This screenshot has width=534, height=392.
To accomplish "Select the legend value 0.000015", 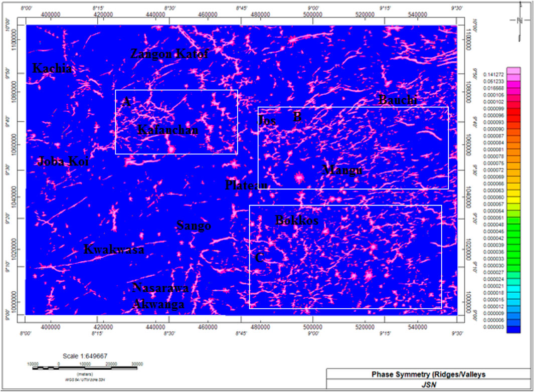I will (493, 300).
